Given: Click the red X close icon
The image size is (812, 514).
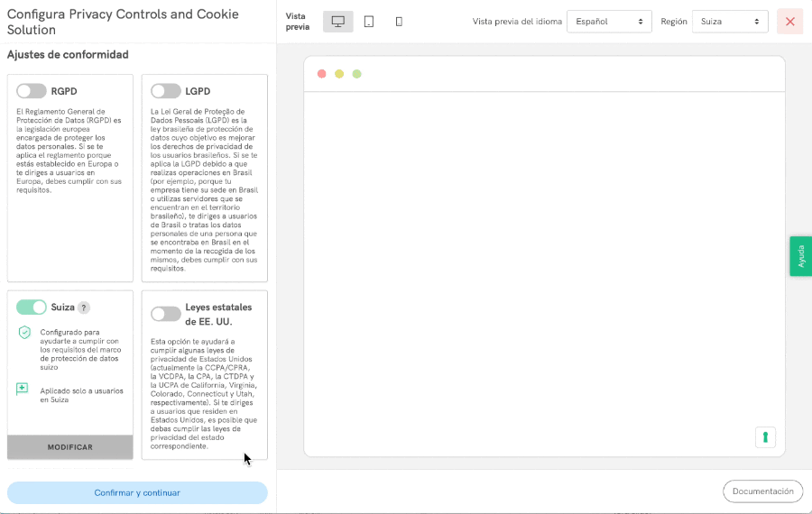Looking at the screenshot, I should [x=789, y=22].
